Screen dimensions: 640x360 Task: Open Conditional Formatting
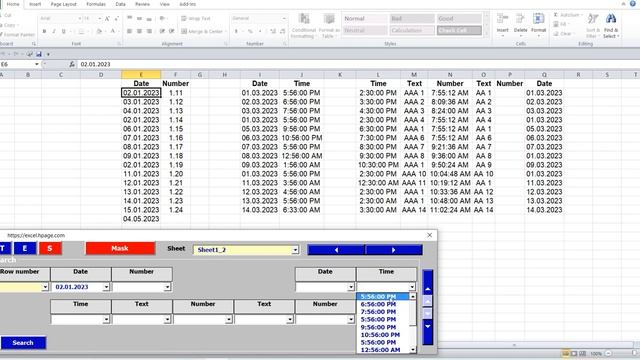[303, 26]
